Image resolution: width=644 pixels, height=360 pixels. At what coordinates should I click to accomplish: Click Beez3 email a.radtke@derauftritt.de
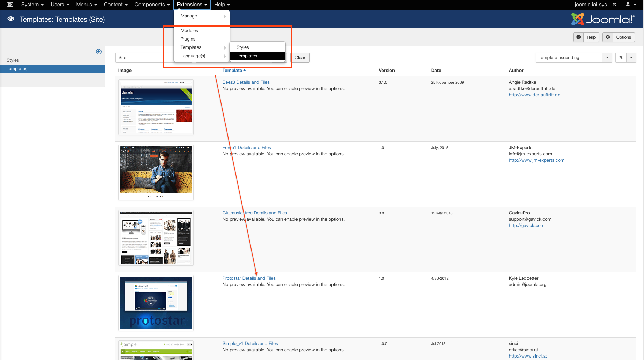click(532, 89)
